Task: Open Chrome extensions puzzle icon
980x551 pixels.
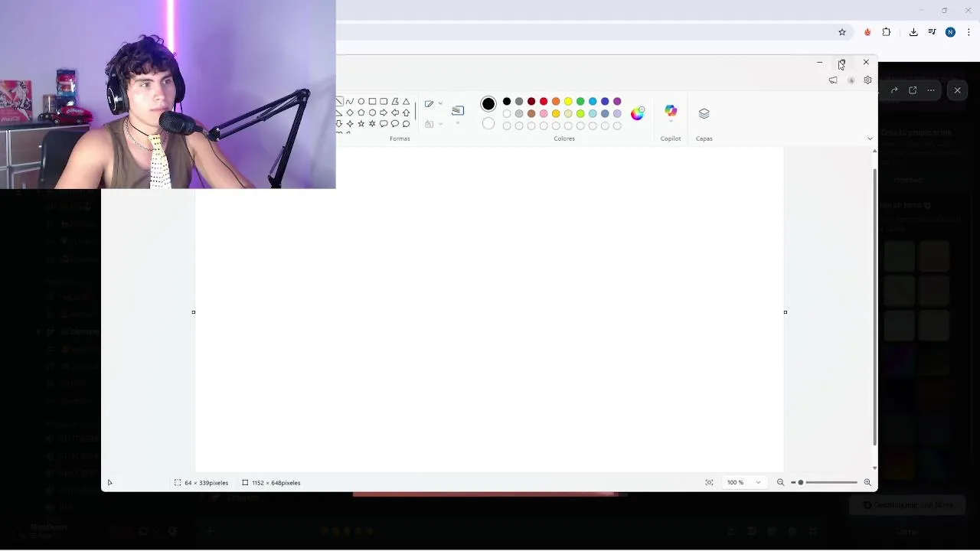Action: pyautogui.click(x=887, y=32)
